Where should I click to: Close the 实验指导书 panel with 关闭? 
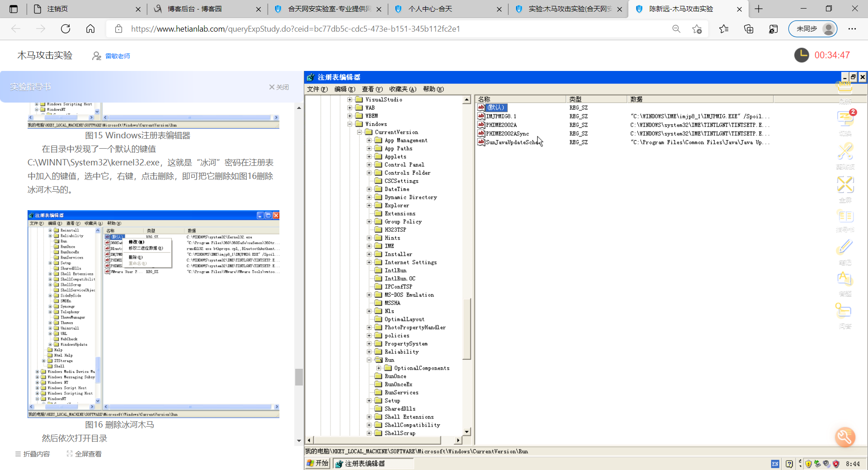(x=279, y=87)
